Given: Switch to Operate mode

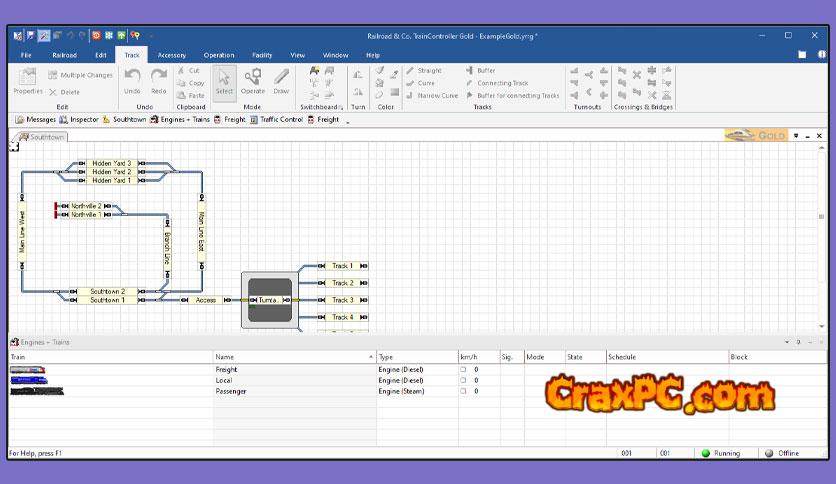Looking at the screenshot, I should [x=253, y=81].
